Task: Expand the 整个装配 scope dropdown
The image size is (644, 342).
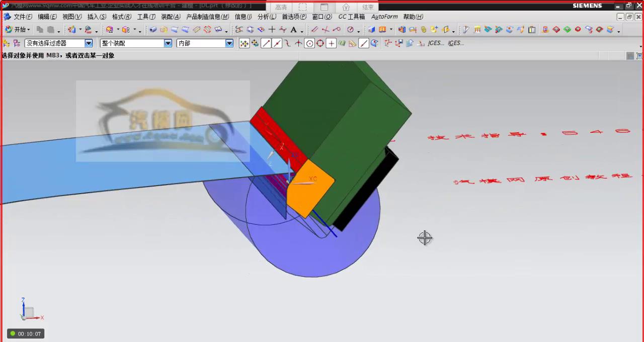Action: (168, 43)
